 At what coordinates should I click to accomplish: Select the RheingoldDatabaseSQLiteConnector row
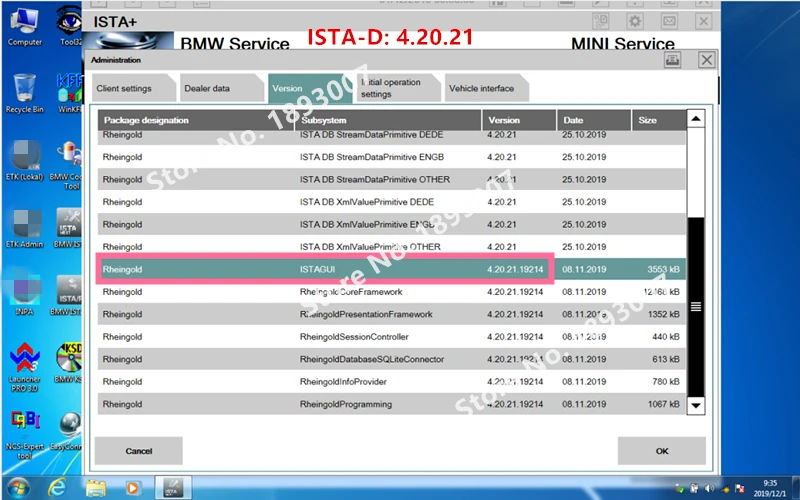click(392, 359)
